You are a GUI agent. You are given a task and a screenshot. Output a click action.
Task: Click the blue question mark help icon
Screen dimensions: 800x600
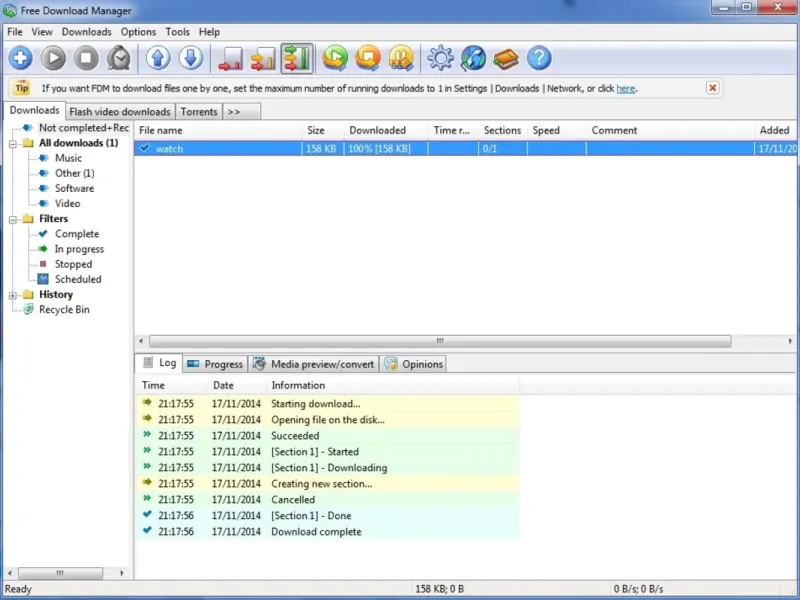[539, 58]
